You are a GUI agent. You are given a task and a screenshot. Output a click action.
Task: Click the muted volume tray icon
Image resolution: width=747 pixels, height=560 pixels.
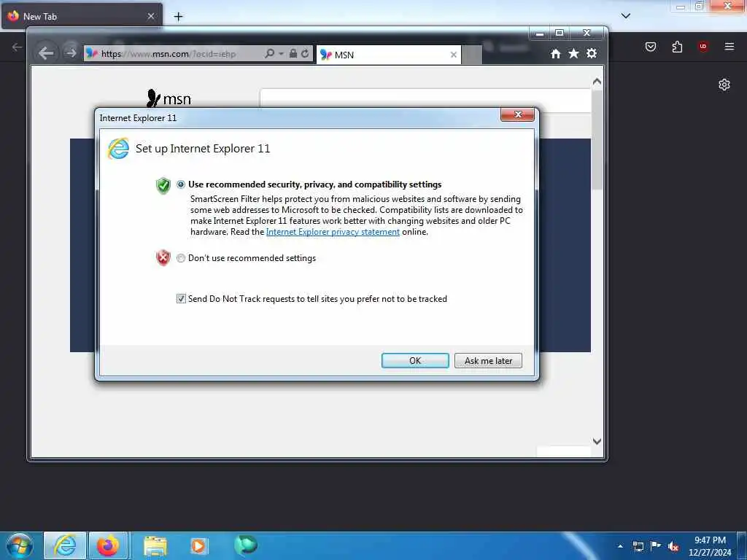[x=673, y=546]
